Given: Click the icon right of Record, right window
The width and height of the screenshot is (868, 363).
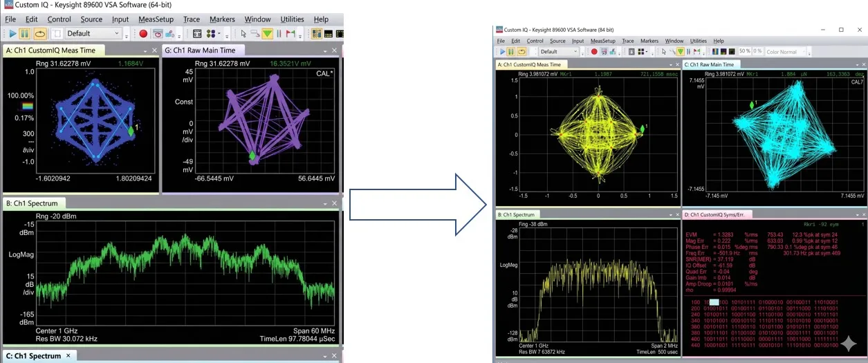Looking at the screenshot, I should click(604, 51).
